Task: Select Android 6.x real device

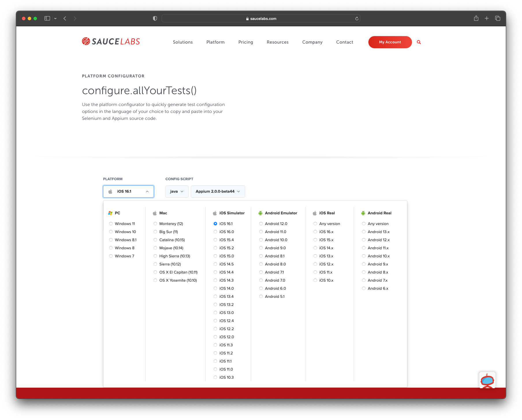Action: [375, 289]
